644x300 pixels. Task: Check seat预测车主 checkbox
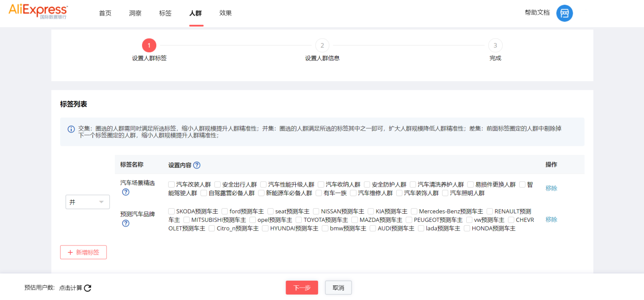pyautogui.click(x=270, y=211)
